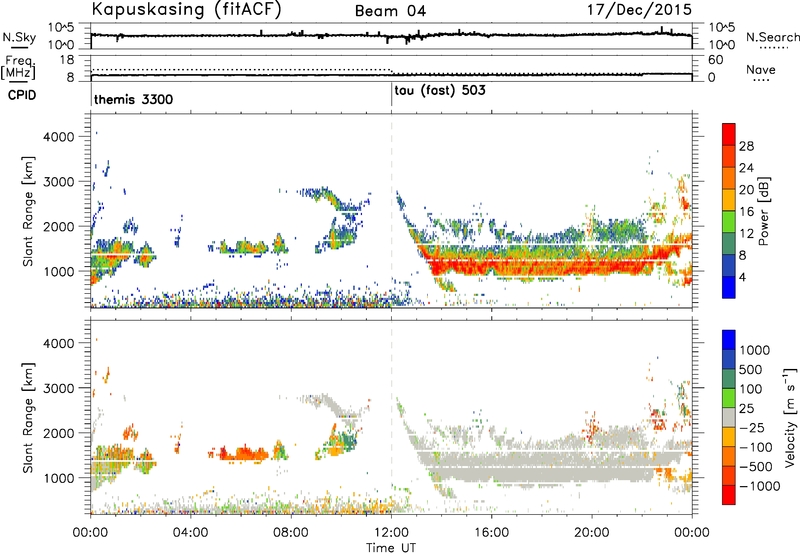The height and width of the screenshot is (554, 800).
Task: Click the blue swatch at Power colorbar bottom
Action: 729,287
